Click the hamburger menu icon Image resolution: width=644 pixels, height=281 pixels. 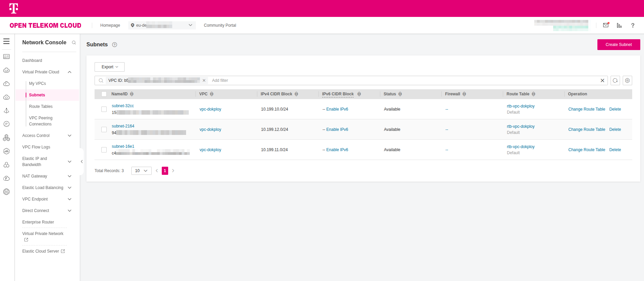click(x=6, y=42)
